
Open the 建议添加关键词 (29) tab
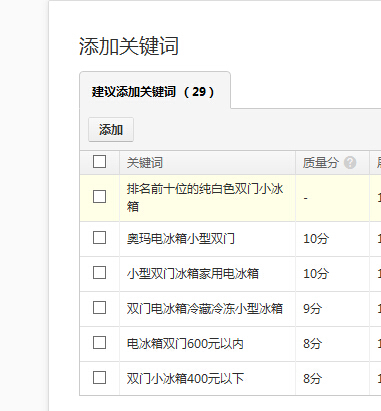155,91
